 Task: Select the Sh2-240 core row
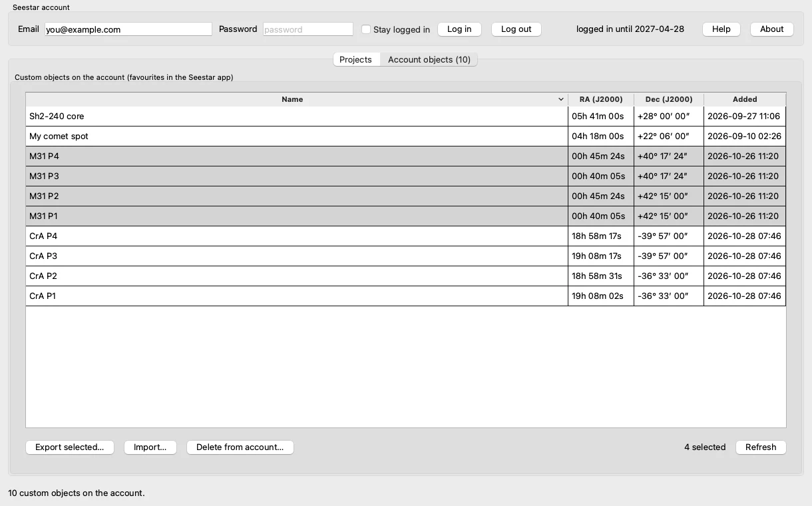pos(406,117)
